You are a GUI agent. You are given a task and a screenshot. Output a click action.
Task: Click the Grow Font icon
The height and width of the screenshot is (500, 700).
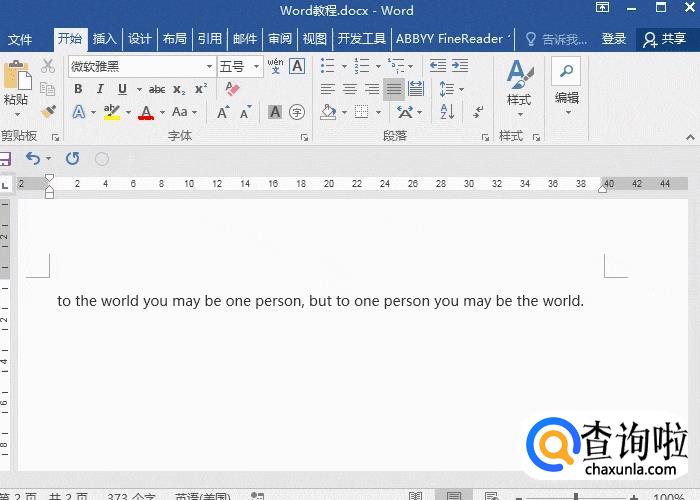(223, 112)
